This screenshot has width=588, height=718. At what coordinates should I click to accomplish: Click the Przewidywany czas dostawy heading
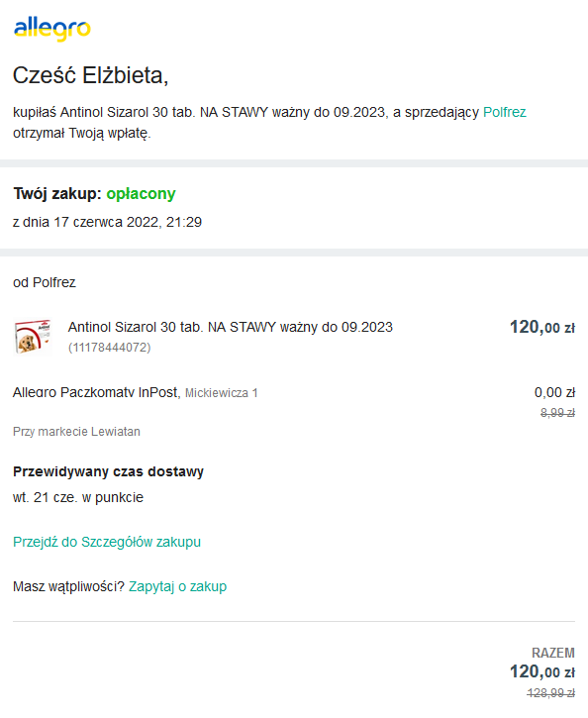[108, 471]
